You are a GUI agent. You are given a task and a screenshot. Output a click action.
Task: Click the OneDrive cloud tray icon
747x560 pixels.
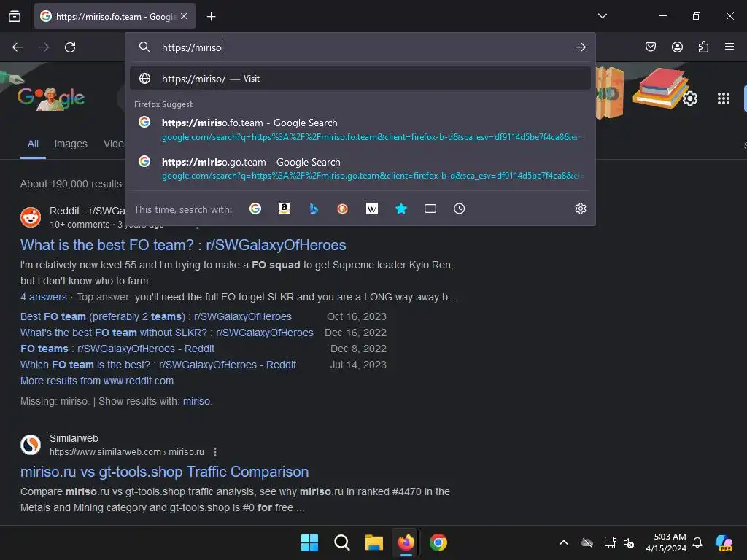[x=587, y=542]
